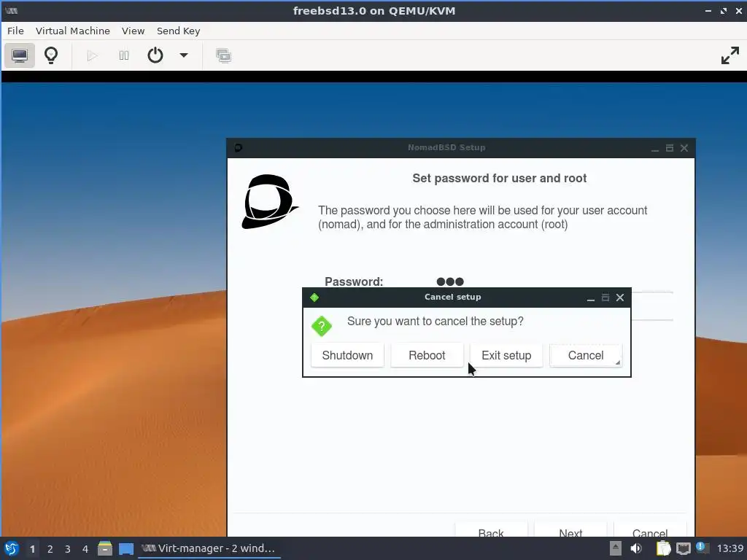Click Shutdown in Cancel setup dialog

pyautogui.click(x=347, y=355)
